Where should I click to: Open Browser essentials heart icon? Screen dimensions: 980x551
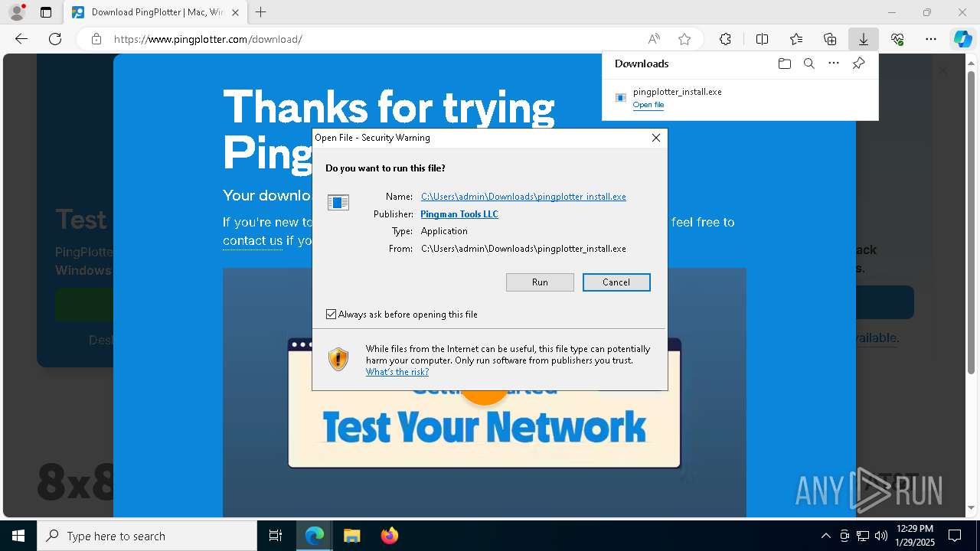[897, 39]
